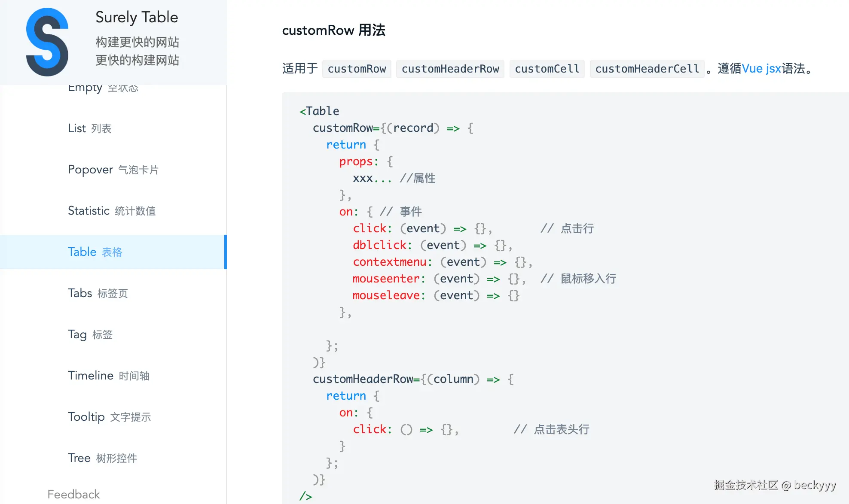Select Tree 树形控件 in sidebar

[x=102, y=458]
